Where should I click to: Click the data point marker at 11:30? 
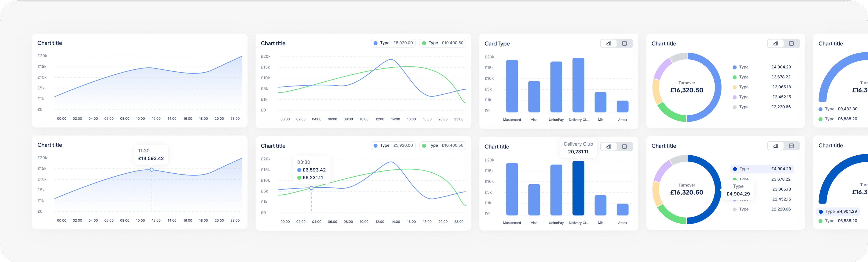(152, 170)
